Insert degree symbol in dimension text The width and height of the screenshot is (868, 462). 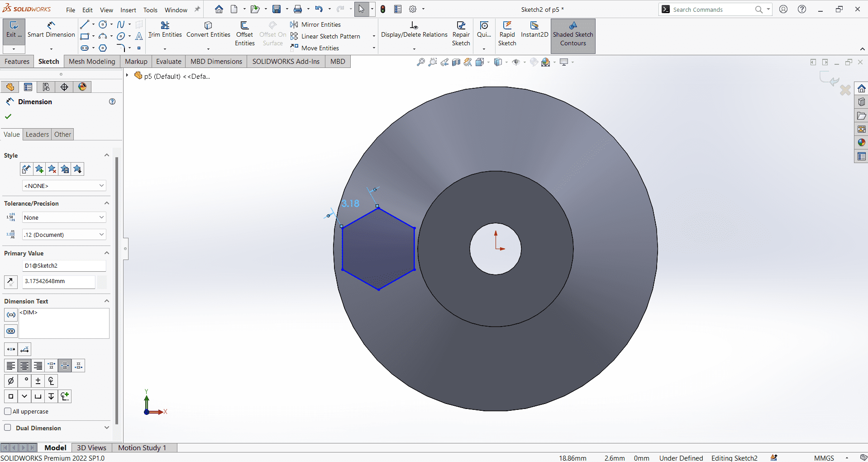click(x=24, y=381)
